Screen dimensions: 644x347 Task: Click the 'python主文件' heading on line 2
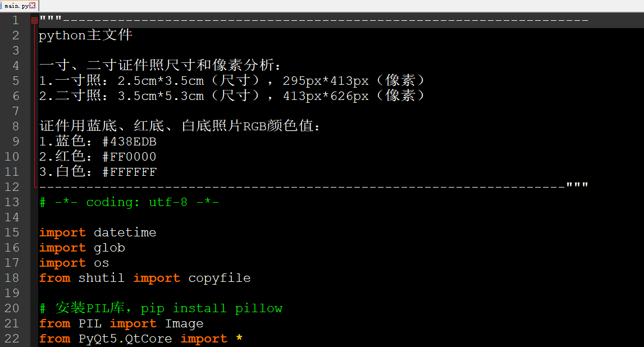tap(85, 35)
